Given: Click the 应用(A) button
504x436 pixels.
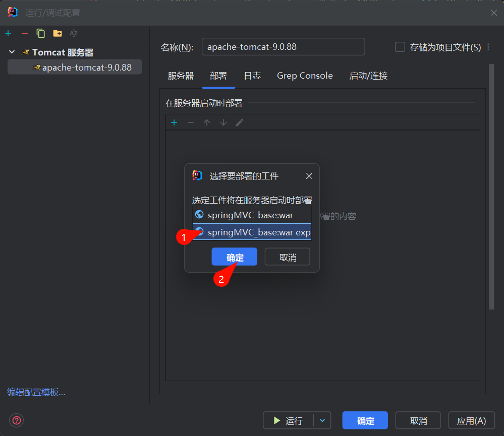Looking at the screenshot, I should click(472, 420).
